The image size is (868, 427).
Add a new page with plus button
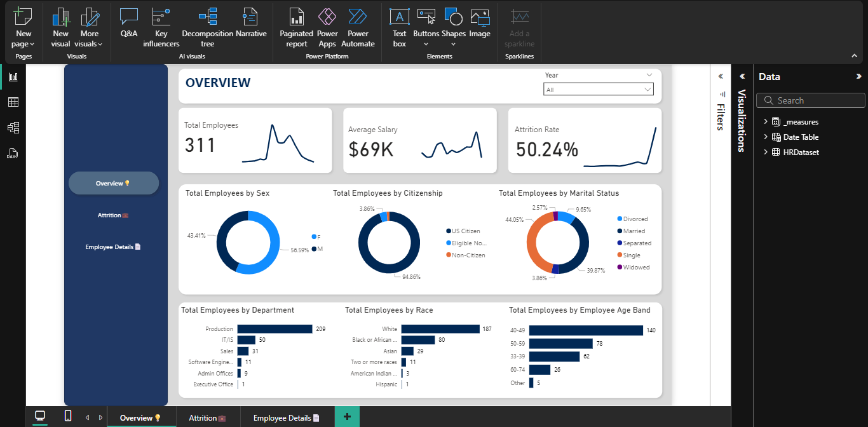347,417
